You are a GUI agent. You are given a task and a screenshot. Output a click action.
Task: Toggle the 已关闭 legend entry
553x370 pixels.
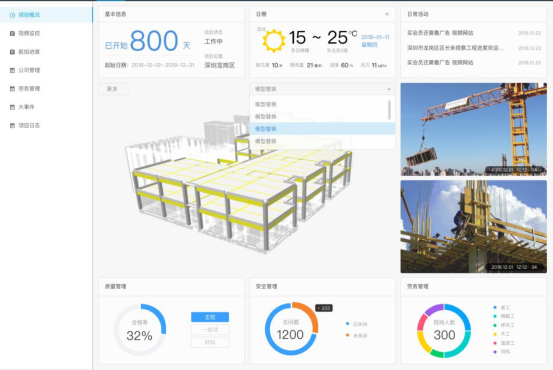pos(357,324)
